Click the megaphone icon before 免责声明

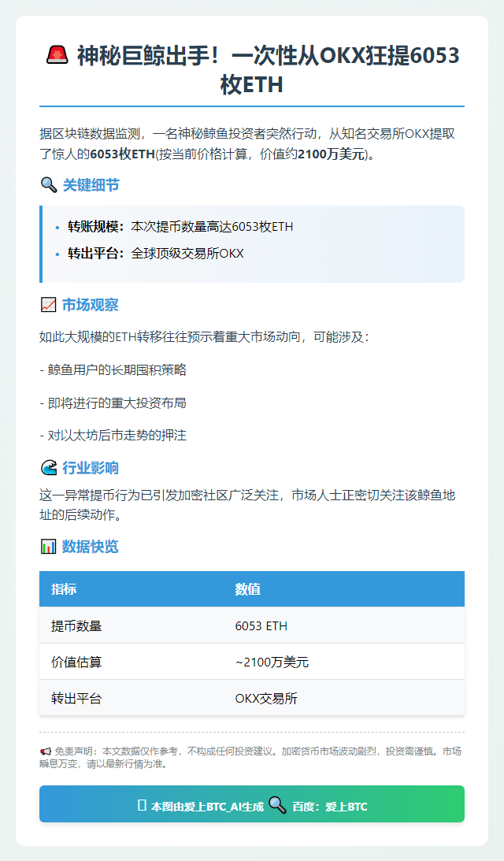click(x=46, y=752)
